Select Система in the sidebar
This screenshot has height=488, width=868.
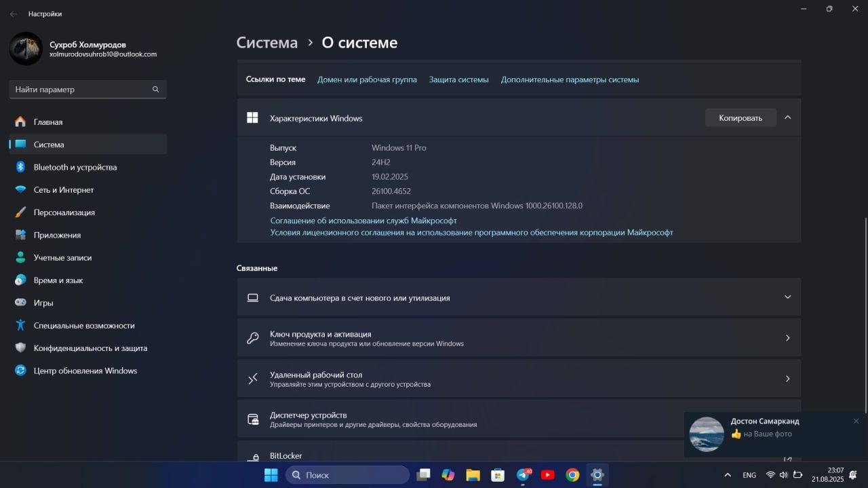87,145
